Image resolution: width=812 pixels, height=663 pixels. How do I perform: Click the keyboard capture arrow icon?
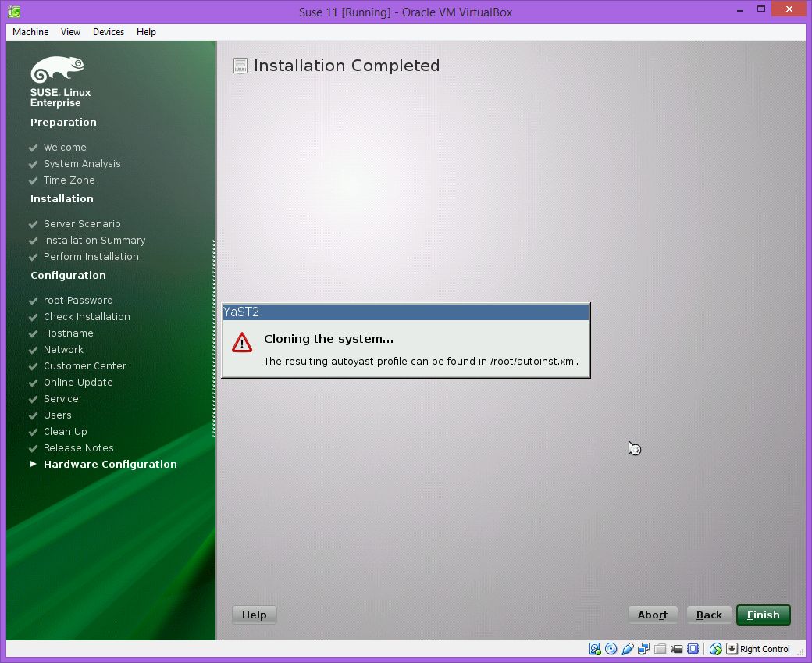point(732,648)
